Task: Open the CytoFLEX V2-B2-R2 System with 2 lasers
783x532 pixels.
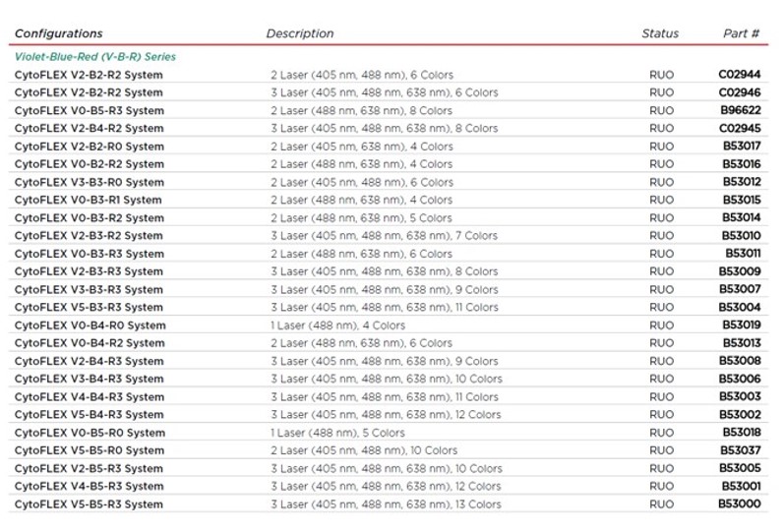Action: (89, 75)
